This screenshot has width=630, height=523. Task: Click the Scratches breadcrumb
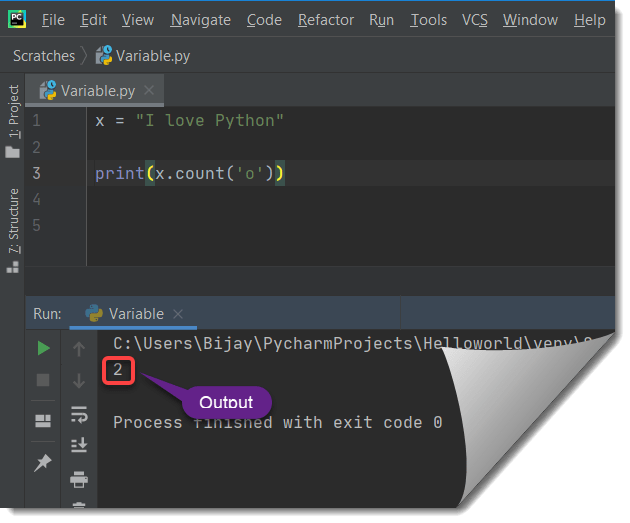pyautogui.click(x=44, y=56)
